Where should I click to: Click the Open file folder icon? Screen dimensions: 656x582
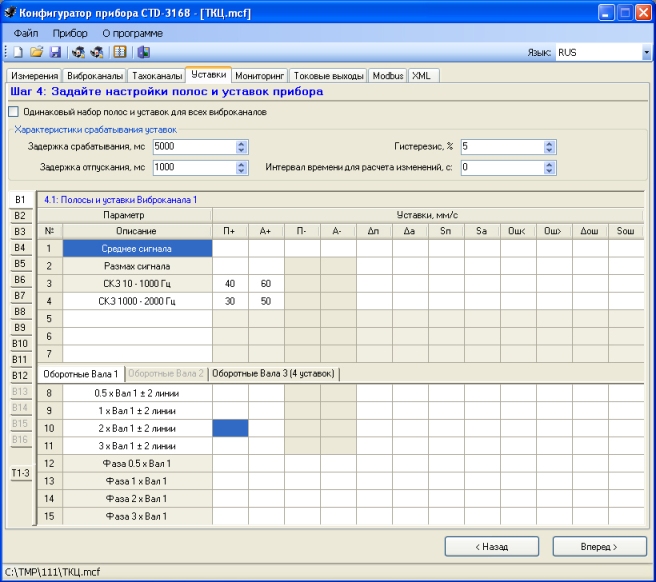tap(36, 52)
